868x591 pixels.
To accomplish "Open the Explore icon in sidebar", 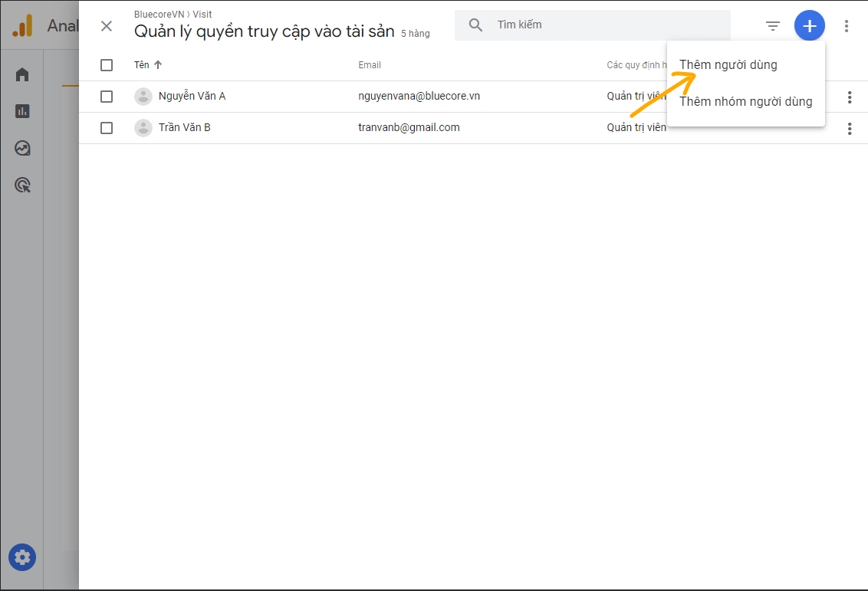I will pyautogui.click(x=22, y=148).
